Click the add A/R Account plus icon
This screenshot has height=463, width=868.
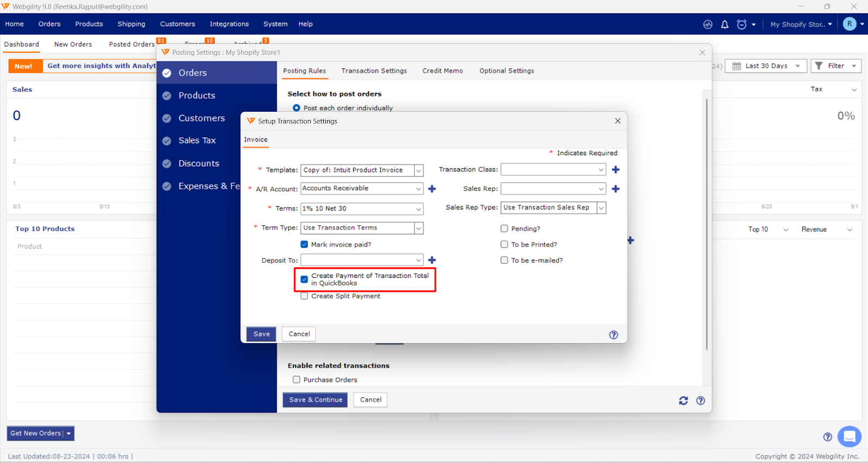(x=432, y=189)
